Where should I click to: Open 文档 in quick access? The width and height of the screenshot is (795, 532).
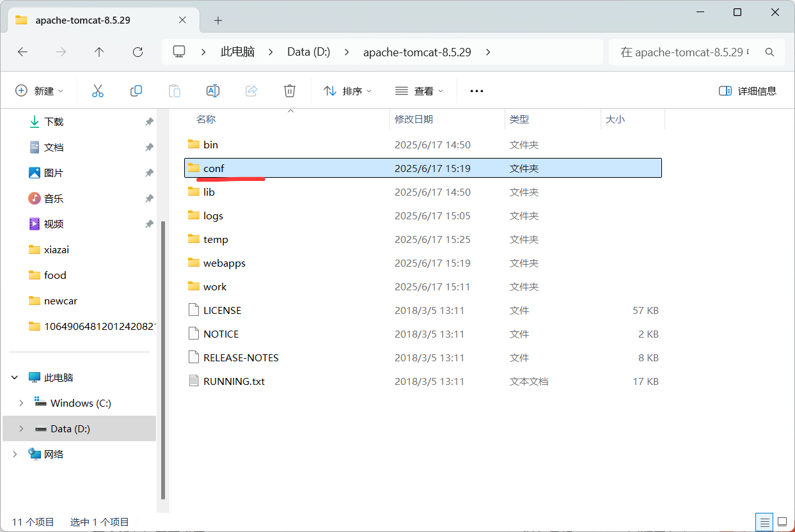click(x=54, y=147)
